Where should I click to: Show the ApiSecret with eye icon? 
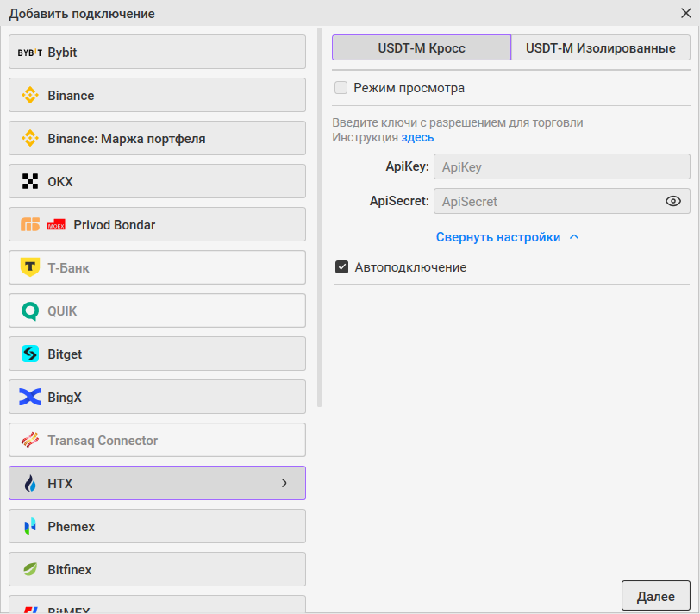pyautogui.click(x=673, y=202)
